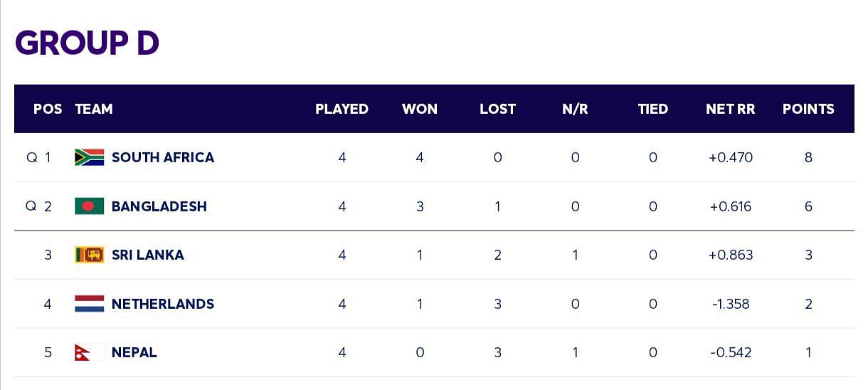Click the Nepal flag icon

click(x=90, y=352)
